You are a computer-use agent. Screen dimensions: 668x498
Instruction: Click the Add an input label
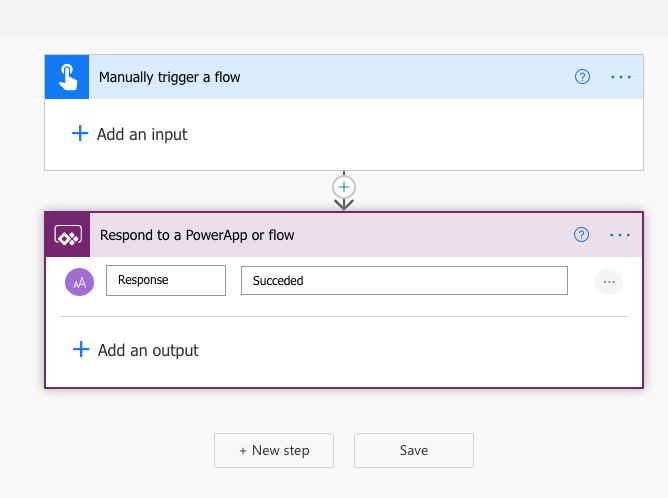click(x=142, y=134)
